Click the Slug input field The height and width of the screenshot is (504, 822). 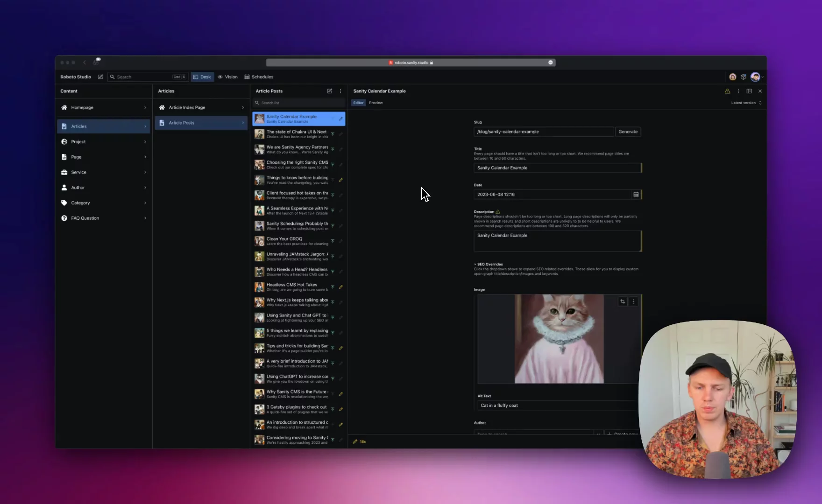pyautogui.click(x=544, y=132)
